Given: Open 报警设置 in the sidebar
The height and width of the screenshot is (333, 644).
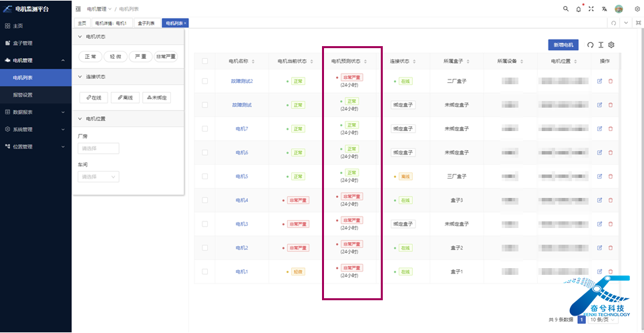Looking at the screenshot, I should tap(23, 95).
